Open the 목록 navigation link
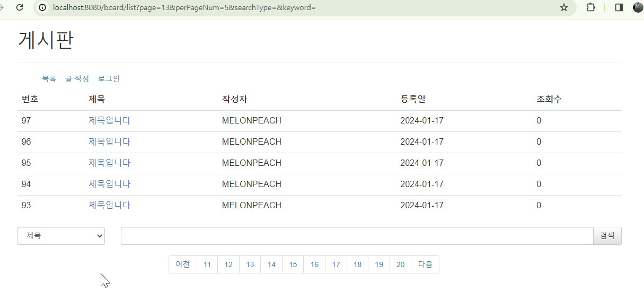The image size is (644, 292). coord(49,78)
